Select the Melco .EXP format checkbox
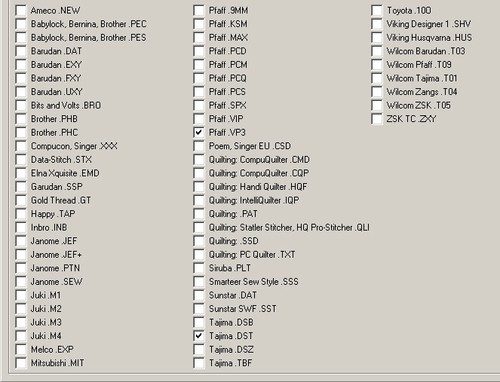 coord(21,349)
